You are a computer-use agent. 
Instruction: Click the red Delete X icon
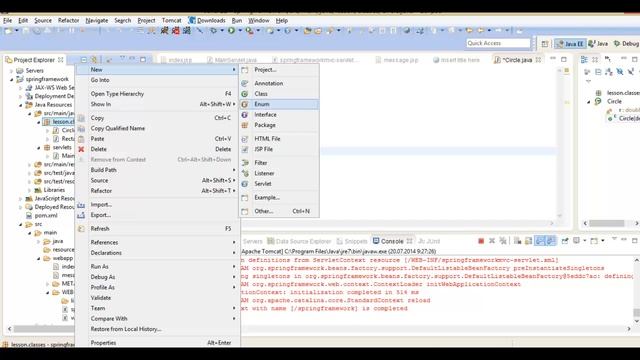[x=81, y=149]
